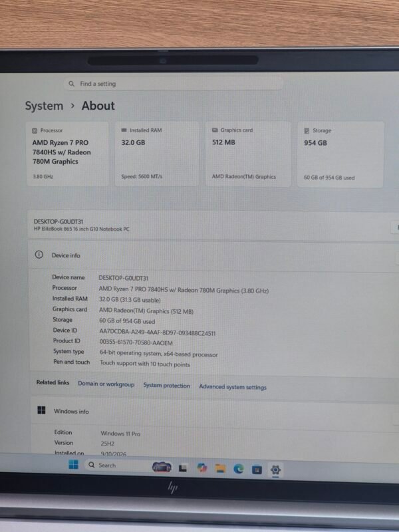Screen dimensions: 399x532
Task: Select AMD Radeon(TM) Graphics (512 MB) value
Action: click(x=146, y=311)
